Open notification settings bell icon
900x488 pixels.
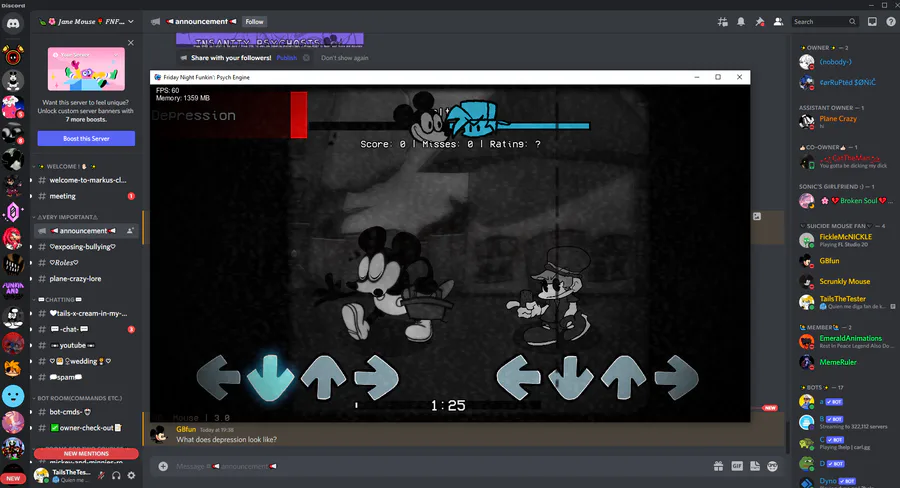[741, 22]
